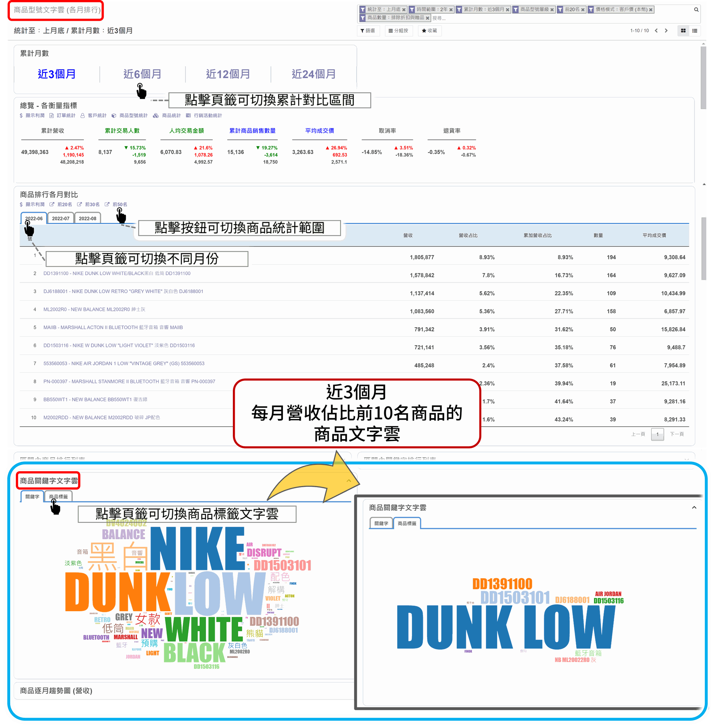This screenshot has height=728, width=715.
Task: Click the 訂單統計 document icon
Action: [52, 116]
